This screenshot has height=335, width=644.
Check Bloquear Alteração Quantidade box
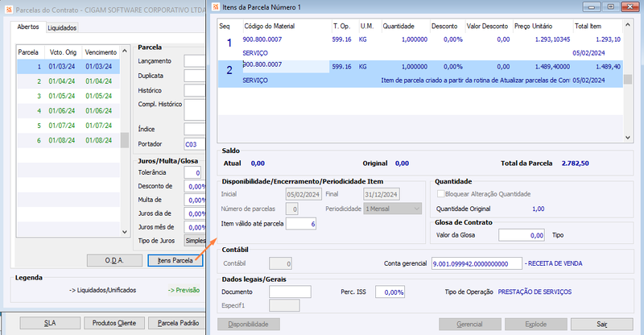[440, 194]
